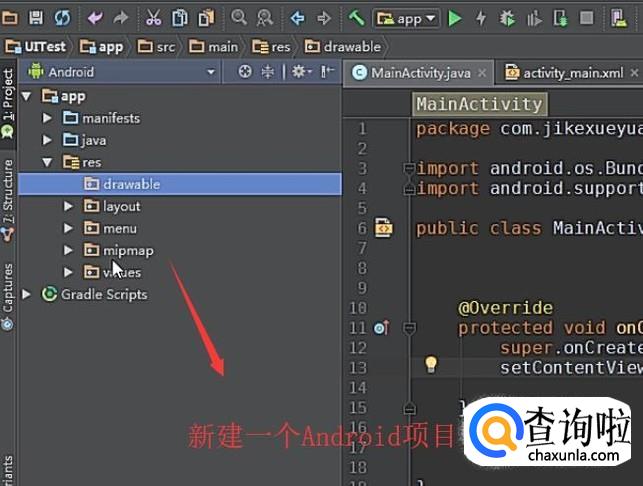Click the navigate Forward arrow
This screenshot has width=643, height=486.
pyautogui.click(x=324, y=18)
